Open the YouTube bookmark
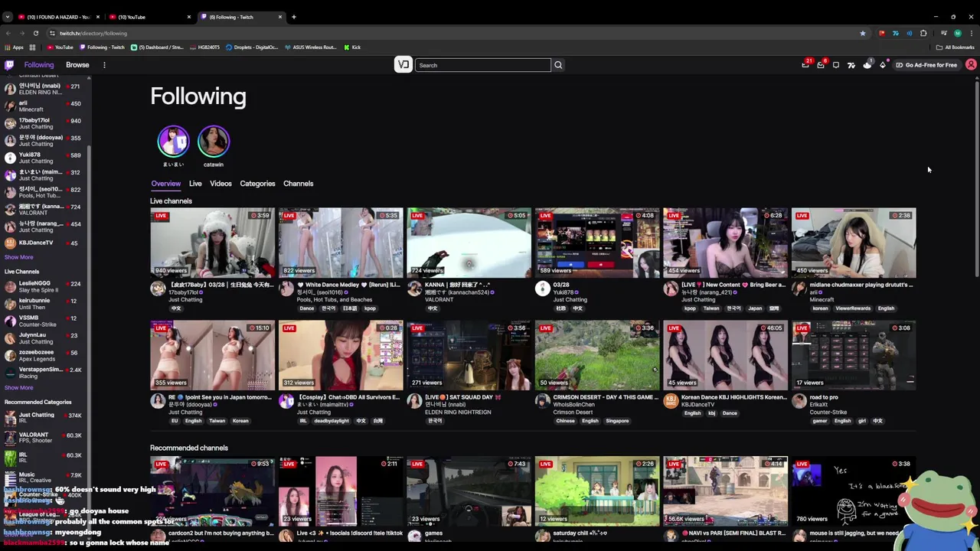 (60, 47)
